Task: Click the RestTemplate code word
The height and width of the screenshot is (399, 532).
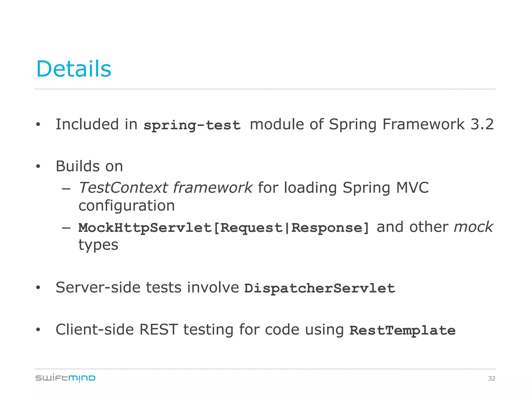Action: tap(402, 330)
